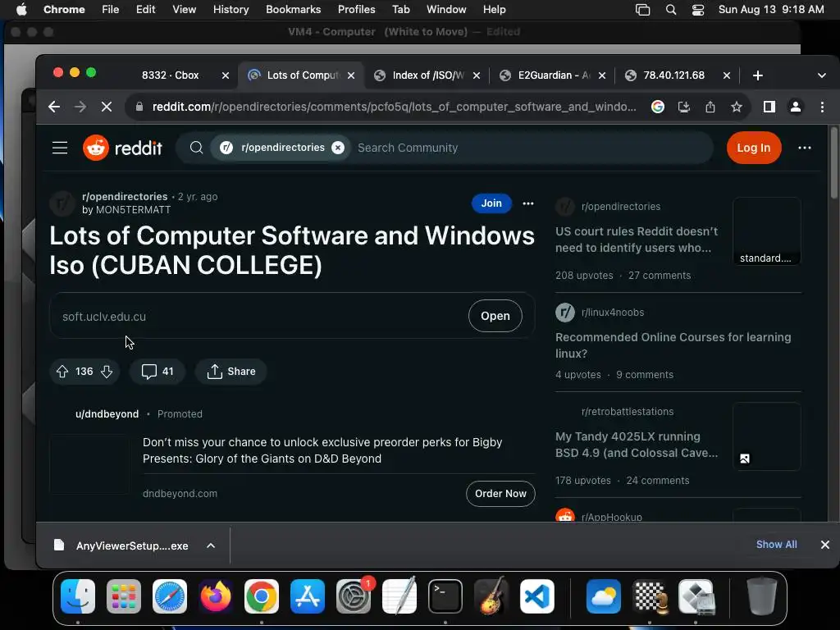Remove the r/opendirectories search filter
The image size is (840, 630).
[338, 148]
